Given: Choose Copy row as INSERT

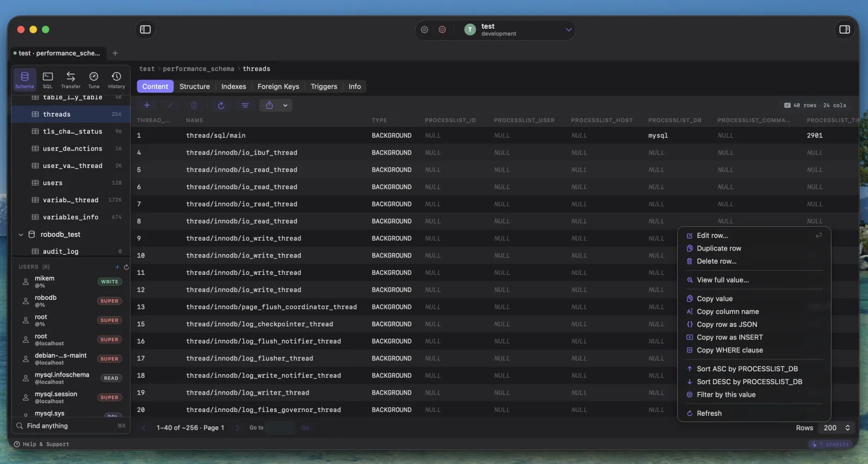Looking at the screenshot, I should tap(754, 337).
